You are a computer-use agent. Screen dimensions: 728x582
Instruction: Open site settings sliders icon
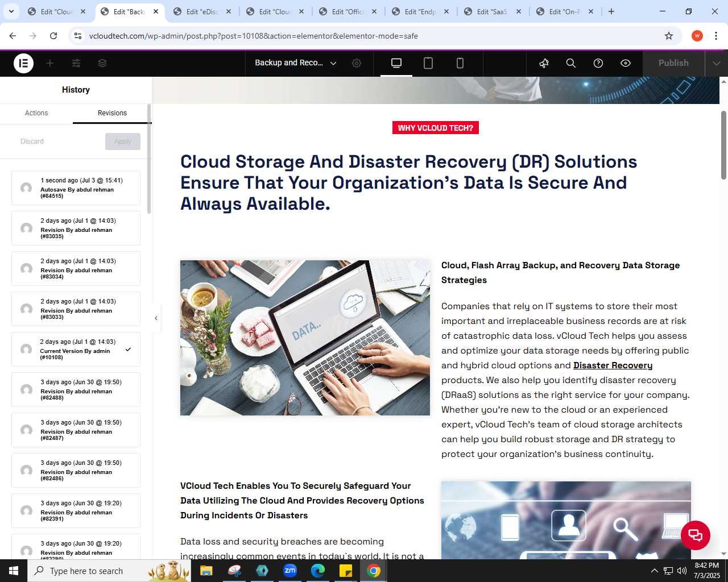(x=76, y=63)
